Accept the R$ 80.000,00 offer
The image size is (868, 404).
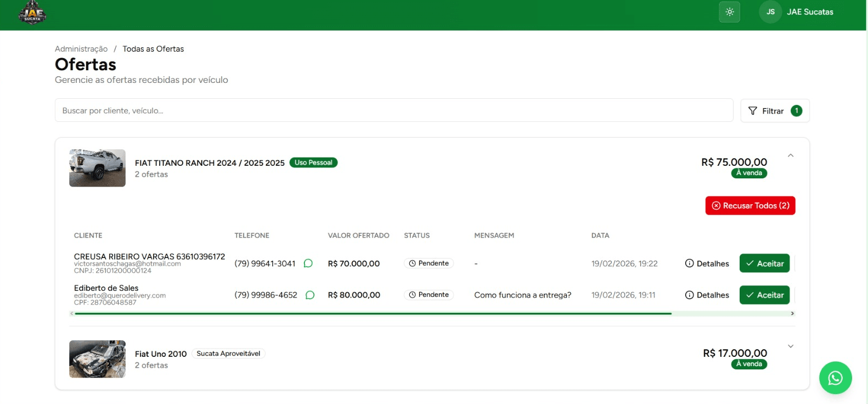(764, 295)
